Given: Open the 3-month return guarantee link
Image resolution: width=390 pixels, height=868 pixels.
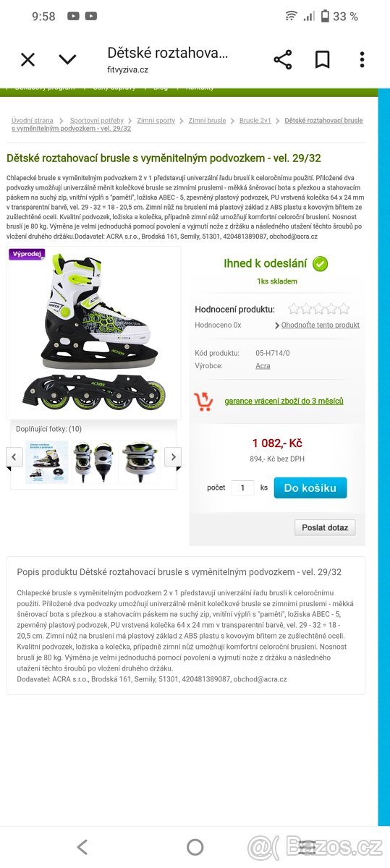Looking at the screenshot, I should 284,401.
